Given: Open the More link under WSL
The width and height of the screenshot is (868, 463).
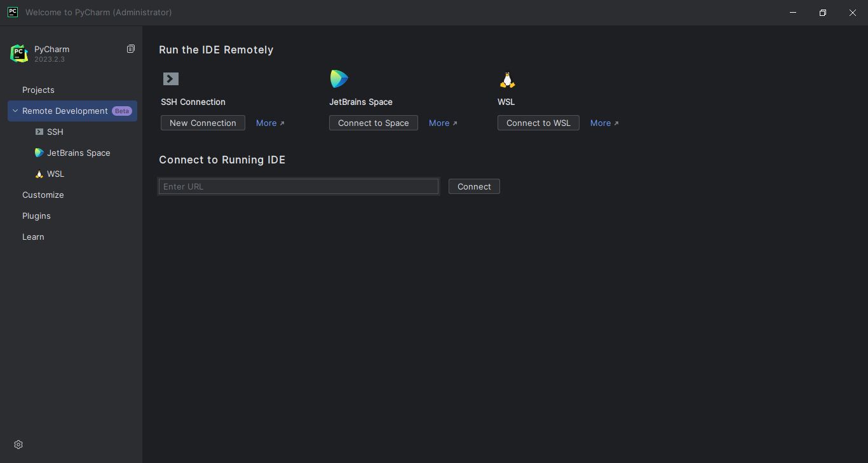Looking at the screenshot, I should coord(604,123).
